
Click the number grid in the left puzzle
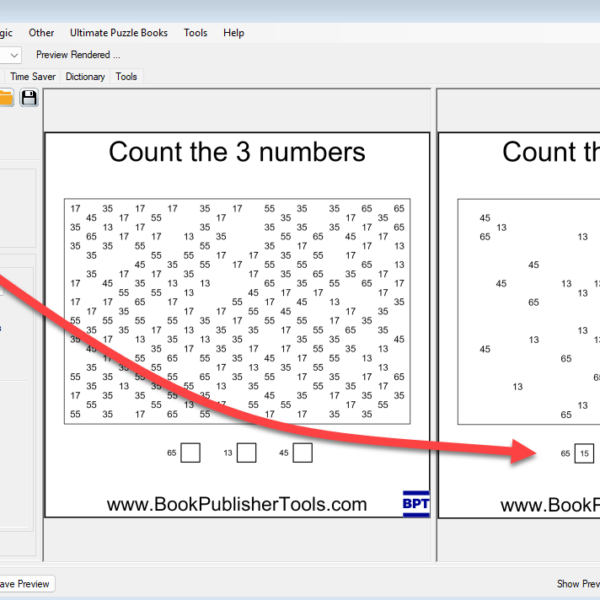click(236, 310)
